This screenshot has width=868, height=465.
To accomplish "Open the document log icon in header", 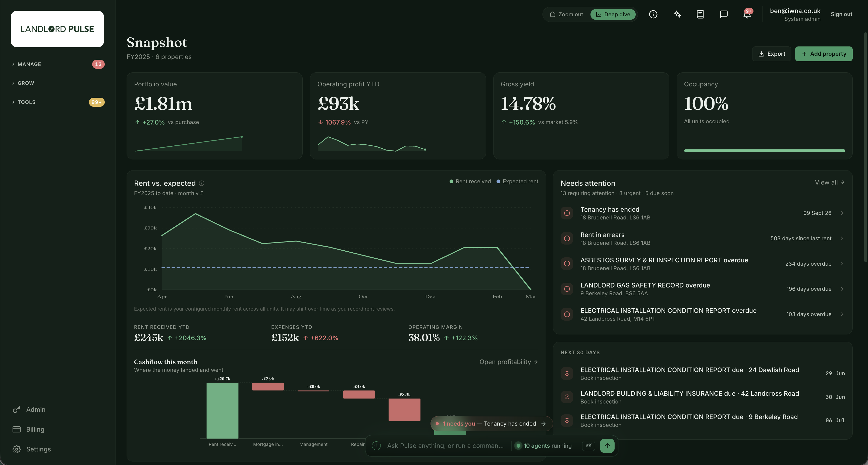I will (700, 14).
